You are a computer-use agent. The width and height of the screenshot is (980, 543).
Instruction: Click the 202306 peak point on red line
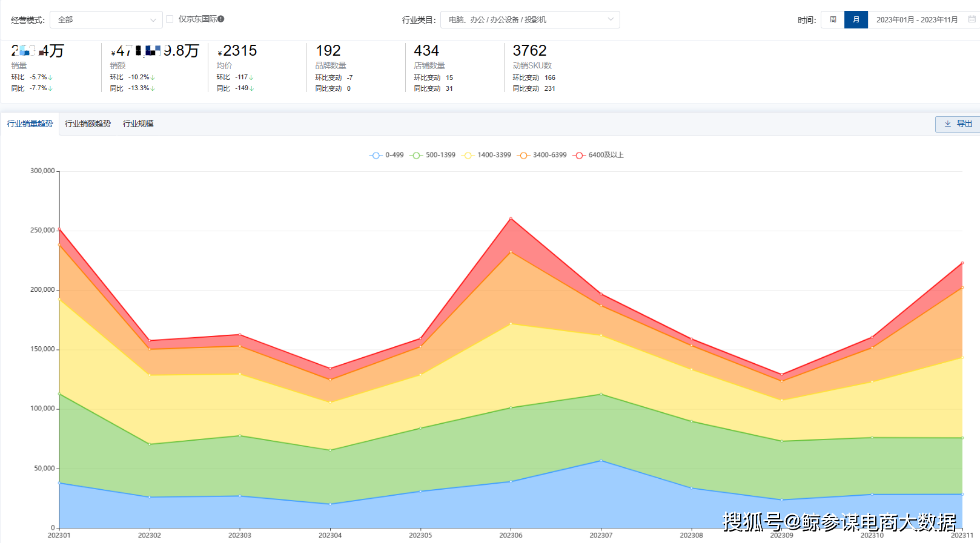[x=511, y=219]
